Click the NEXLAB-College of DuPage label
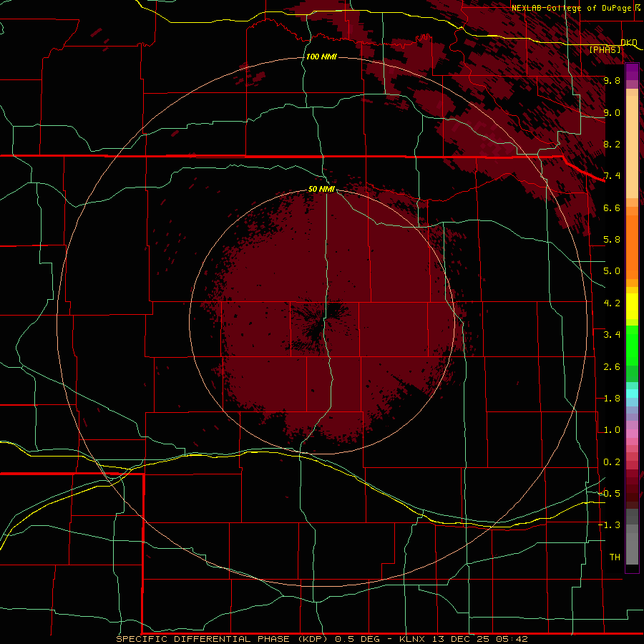644x644 pixels. pyautogui.click(x=575, y=8)
